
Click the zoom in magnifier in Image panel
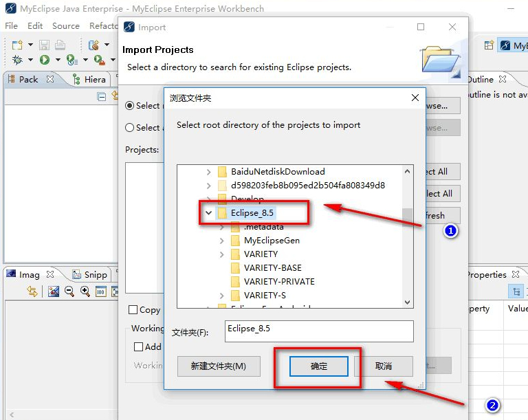85,291
